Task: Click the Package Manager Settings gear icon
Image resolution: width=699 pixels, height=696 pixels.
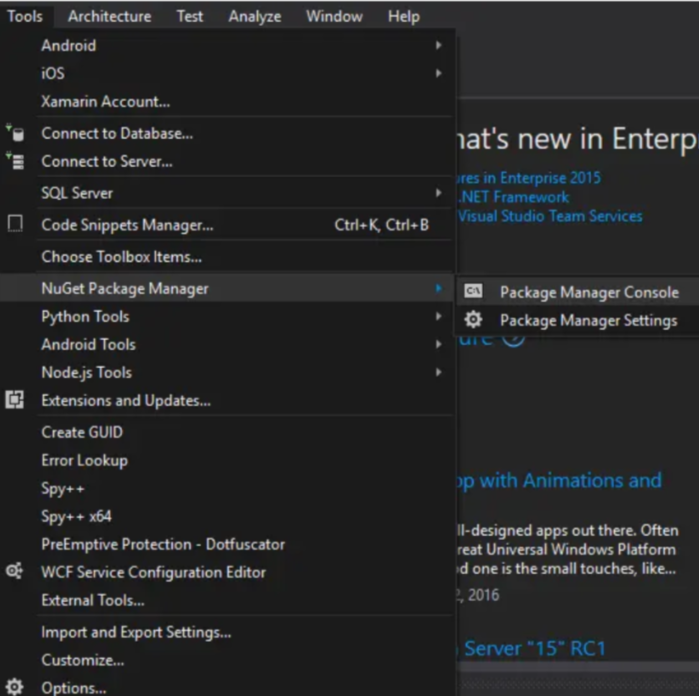Action: [474, 320]
